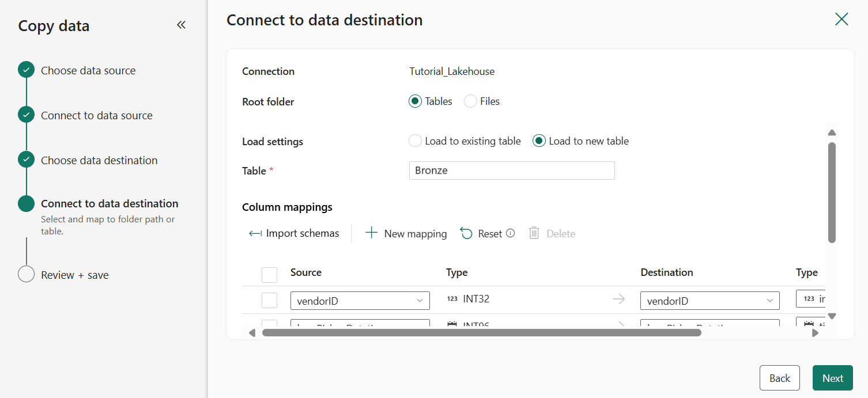The height and width of the screenshot is (398, 868).
Task: Tick the vendorID row checkbox
Action: 269,300
